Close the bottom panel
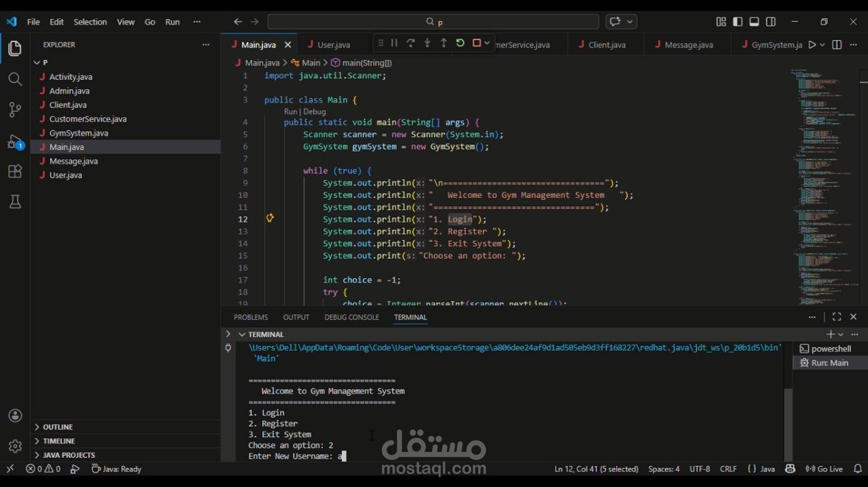This screenshot has height=487, width=868. tap(854, 317)
